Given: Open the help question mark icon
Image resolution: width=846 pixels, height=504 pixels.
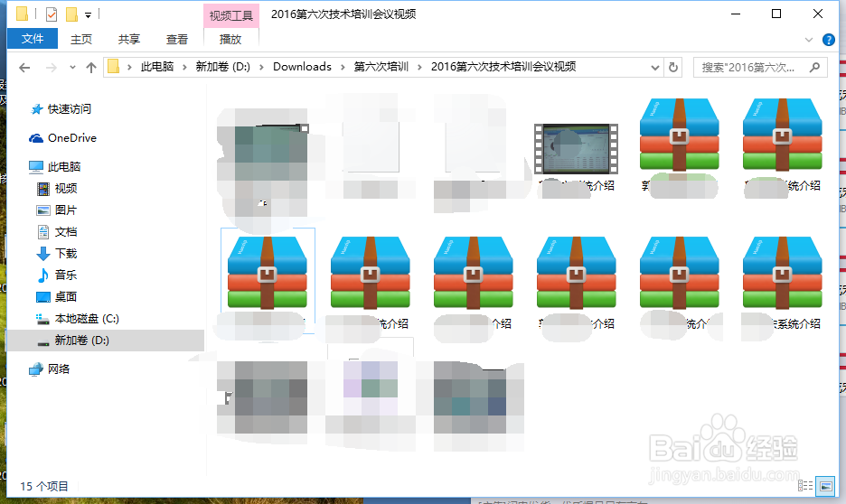Looking at the screenshot, I should pos(829,40).
